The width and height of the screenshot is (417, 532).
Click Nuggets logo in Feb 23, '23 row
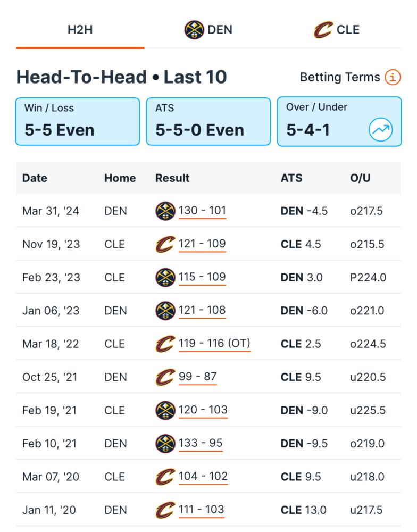tap(165, 278)
